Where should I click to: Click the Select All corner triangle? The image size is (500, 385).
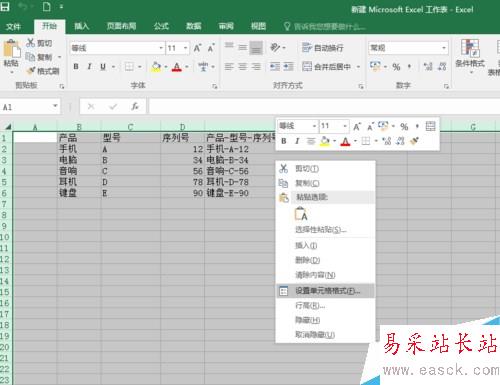pos(7,126)
